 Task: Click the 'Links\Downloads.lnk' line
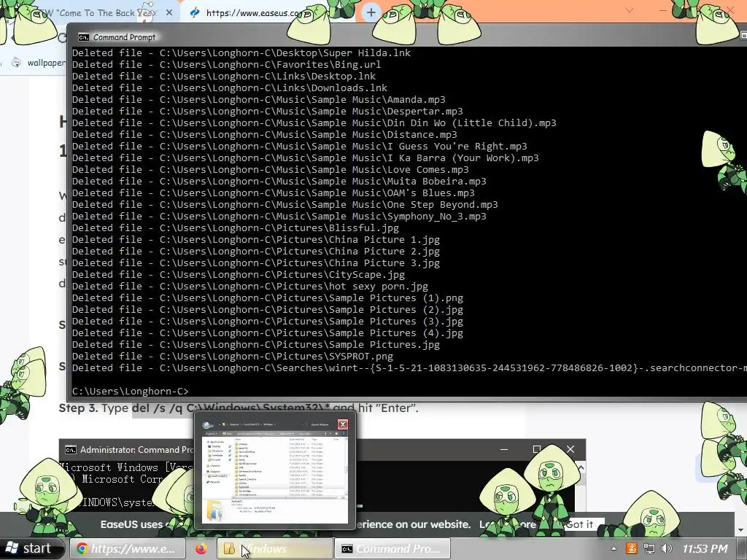230,87
